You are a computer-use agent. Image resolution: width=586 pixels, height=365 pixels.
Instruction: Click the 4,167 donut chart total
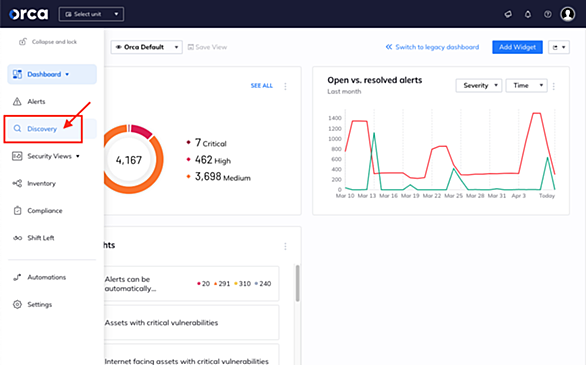click(x=129, y=160)
